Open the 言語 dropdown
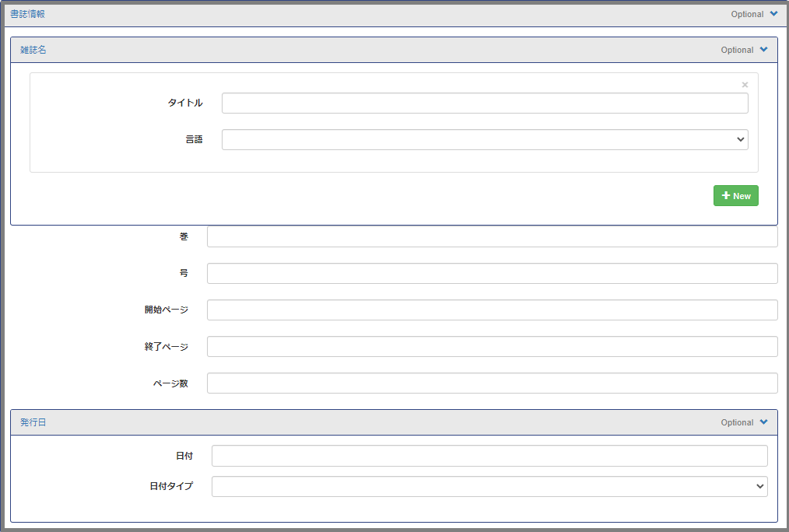The height and width of the screenshot is (532, 789). [485, 140]
